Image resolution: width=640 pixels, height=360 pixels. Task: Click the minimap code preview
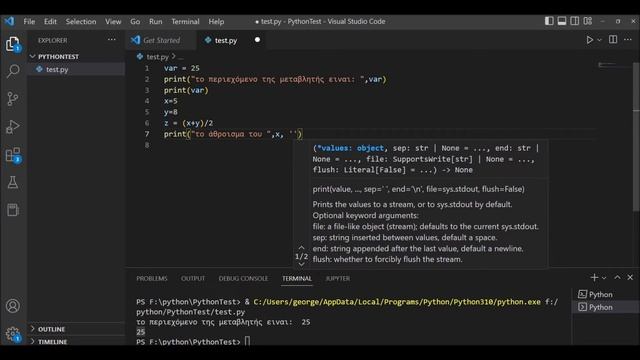(607, 64)
